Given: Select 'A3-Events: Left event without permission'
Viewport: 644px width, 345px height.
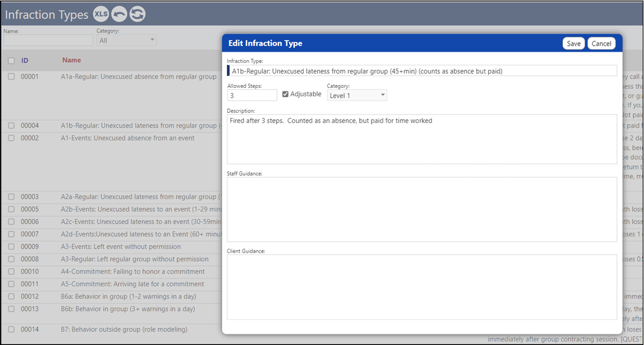Looking at the screenshot, I should tap(121, 247).
